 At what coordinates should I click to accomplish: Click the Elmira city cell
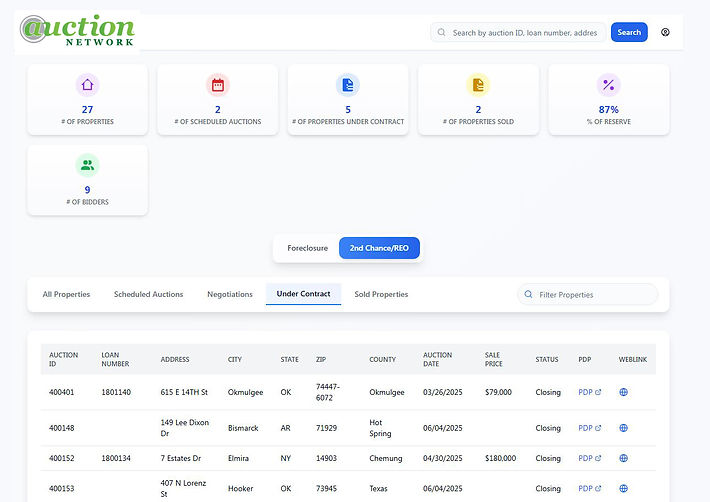coord(238,458)
